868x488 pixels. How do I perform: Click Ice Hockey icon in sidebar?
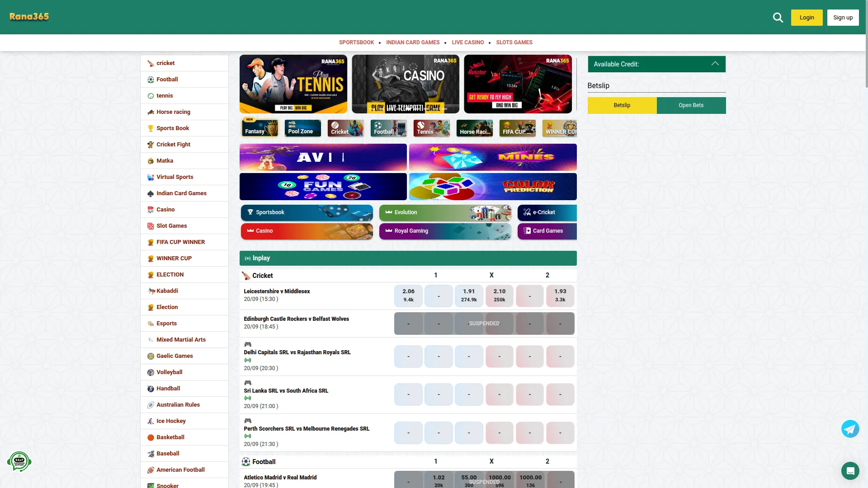click(151, 421)
